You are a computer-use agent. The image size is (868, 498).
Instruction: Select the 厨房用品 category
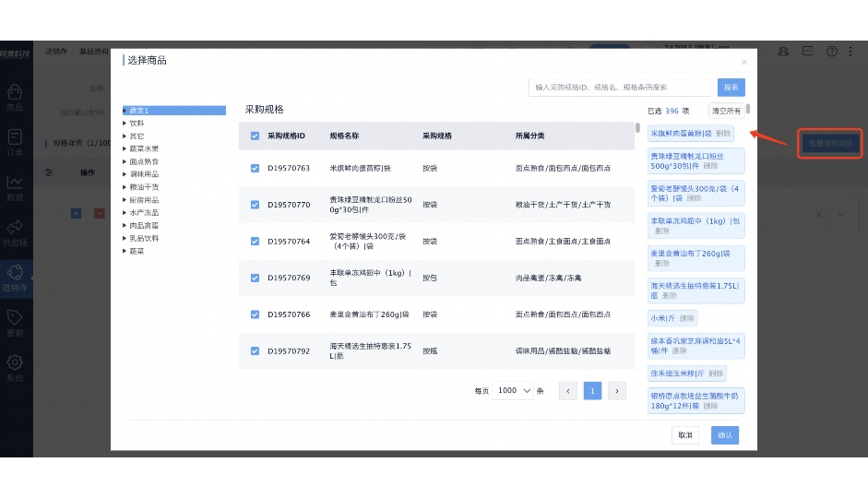click(144, 200)
